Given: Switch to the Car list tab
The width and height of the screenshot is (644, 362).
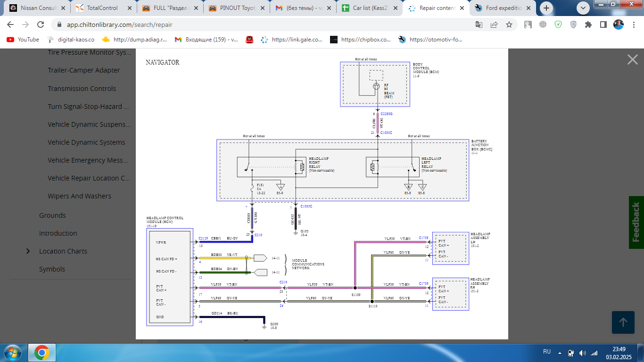Looking at the screenshot, I should 370,8.
